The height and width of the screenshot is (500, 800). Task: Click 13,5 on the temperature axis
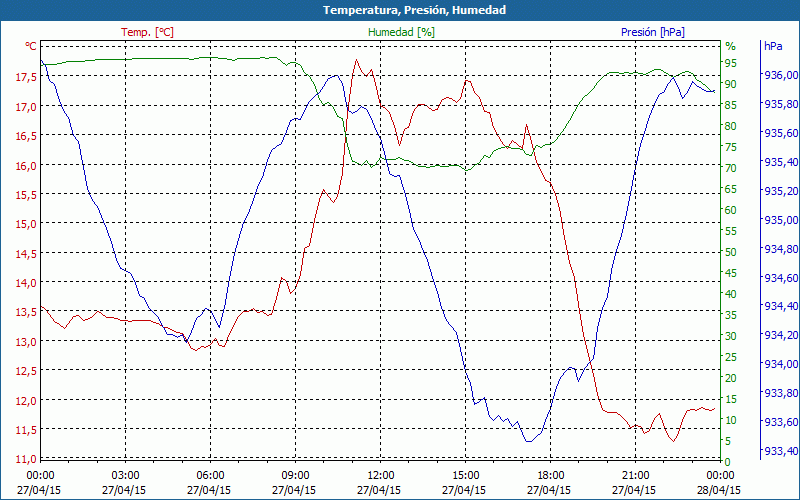[x=27, y=312]
